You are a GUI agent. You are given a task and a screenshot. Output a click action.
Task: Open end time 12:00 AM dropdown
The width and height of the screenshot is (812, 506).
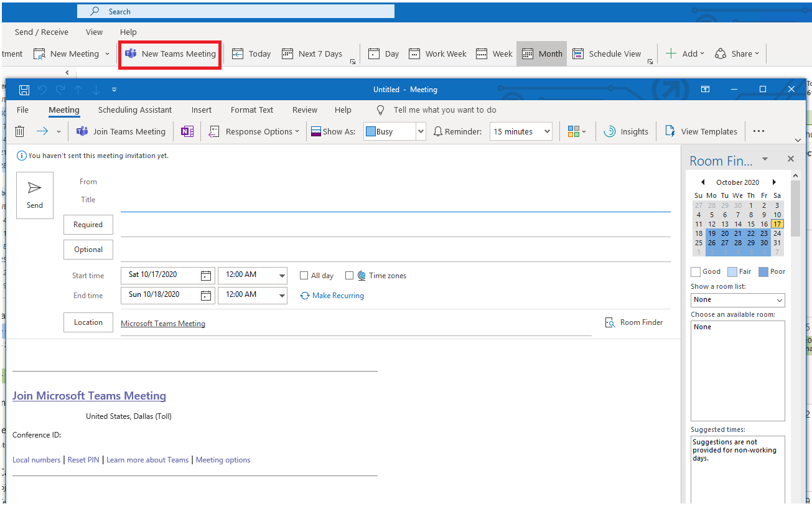282,296
